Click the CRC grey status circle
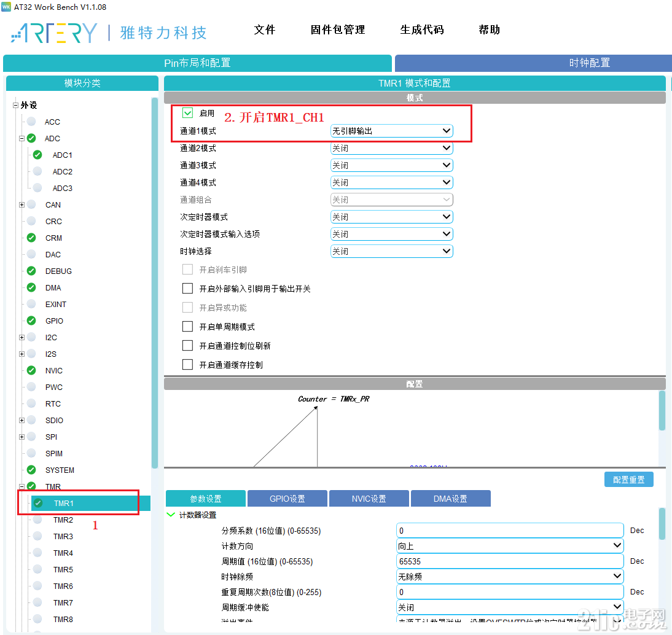Image resolution: width=672 pixels, height=635 pixels. click(31, 221)
